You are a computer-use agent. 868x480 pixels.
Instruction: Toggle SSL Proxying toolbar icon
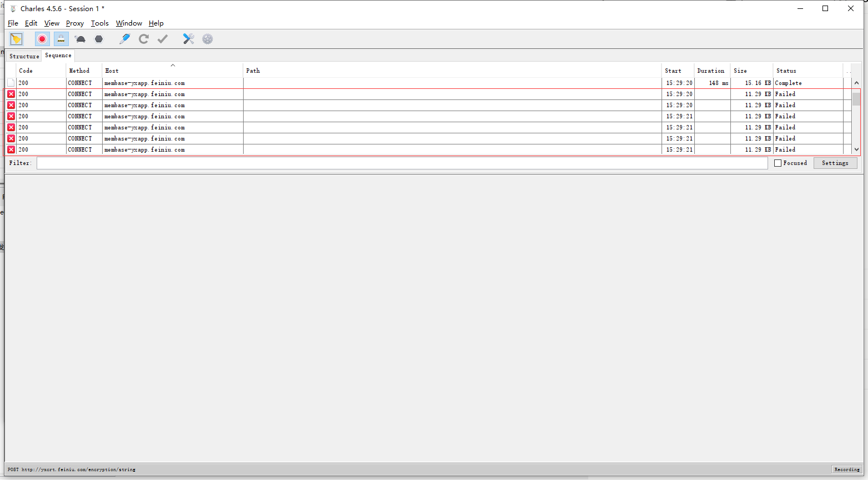(x=61, y=39)
